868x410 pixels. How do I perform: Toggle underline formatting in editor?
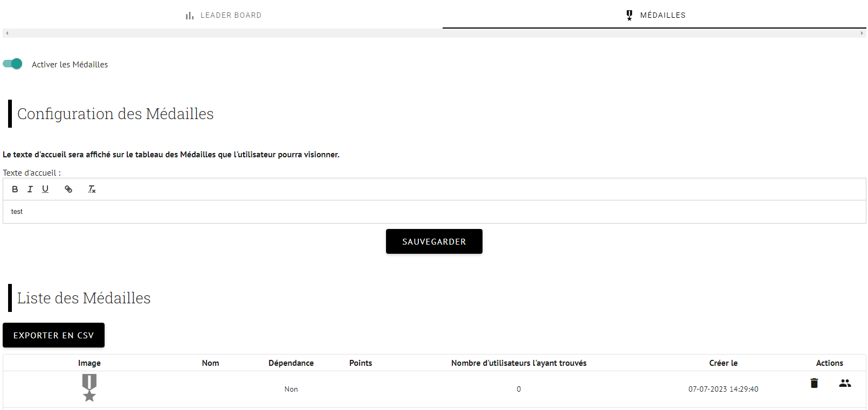coord(45,189)
